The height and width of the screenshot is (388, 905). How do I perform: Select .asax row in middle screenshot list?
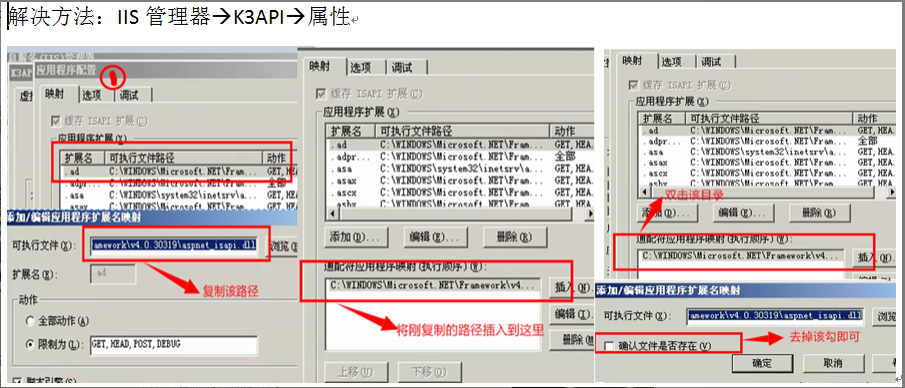click(x=459, y=181)
